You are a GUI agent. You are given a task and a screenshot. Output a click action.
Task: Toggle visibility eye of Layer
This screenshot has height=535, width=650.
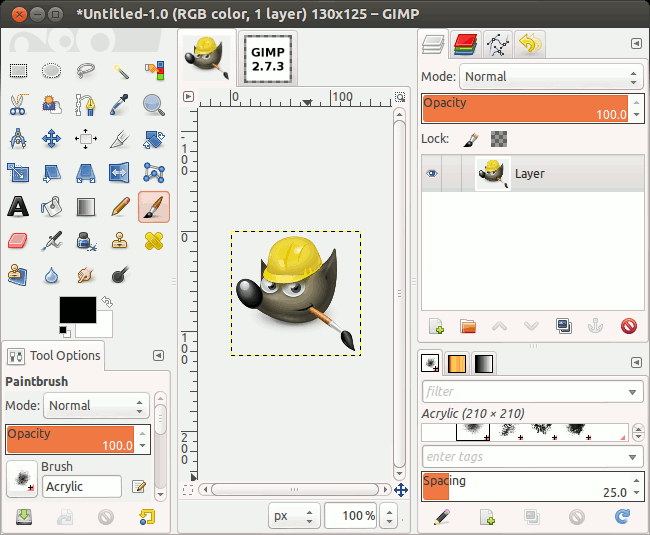pos(432,173)
